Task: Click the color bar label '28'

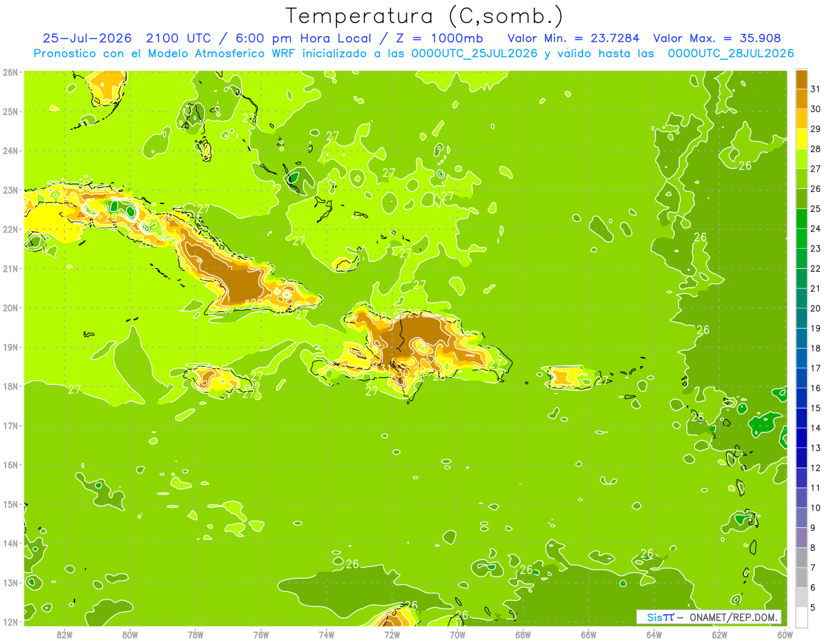Action: (x=816, y=149)
